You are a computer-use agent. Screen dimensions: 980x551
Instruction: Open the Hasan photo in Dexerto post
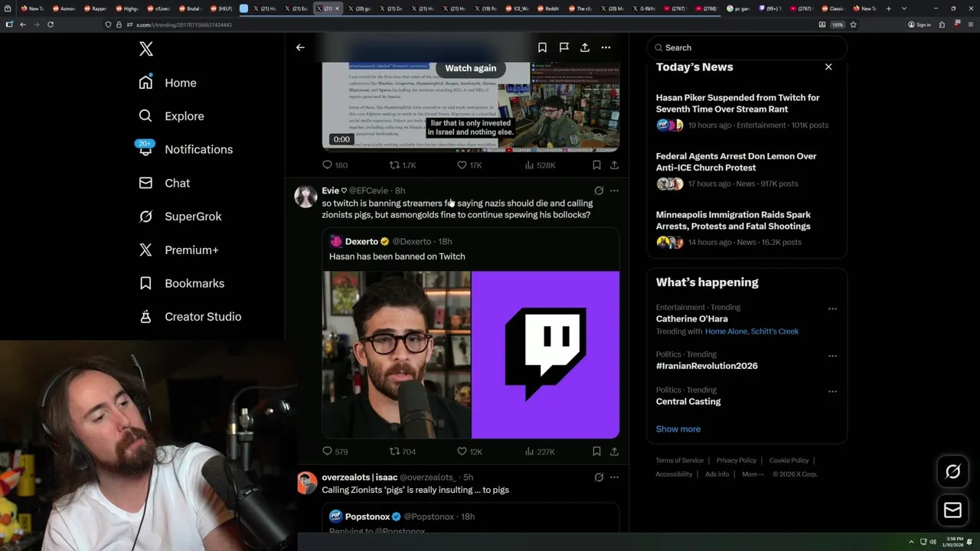point(396,354)
